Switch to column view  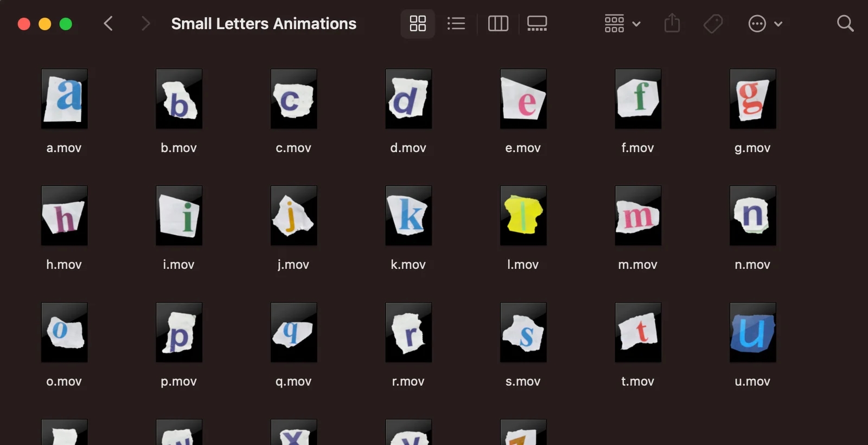click(x=498, y=24)
